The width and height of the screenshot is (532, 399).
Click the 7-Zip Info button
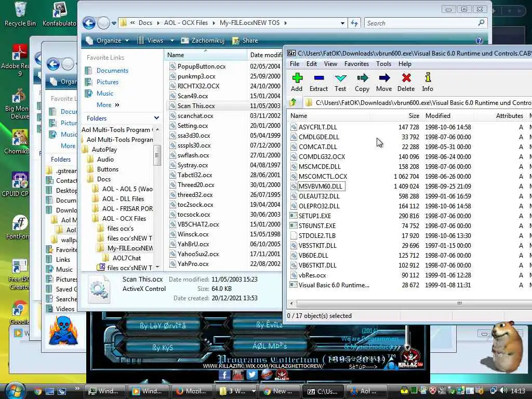428,83
